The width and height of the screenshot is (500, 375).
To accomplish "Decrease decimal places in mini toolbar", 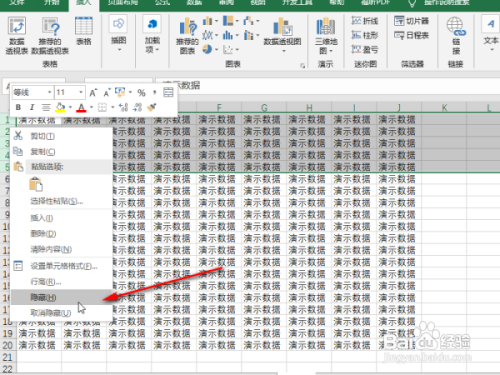I will (x=137, y=107).
